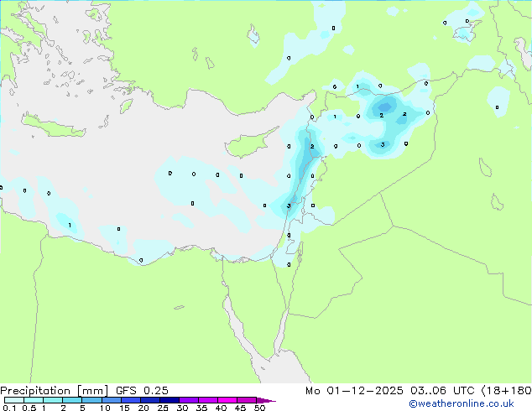Click the above-50 mm legend arrow tip
Image resolution: width=532 pixels, height=411 pixels.
point(266,400)
